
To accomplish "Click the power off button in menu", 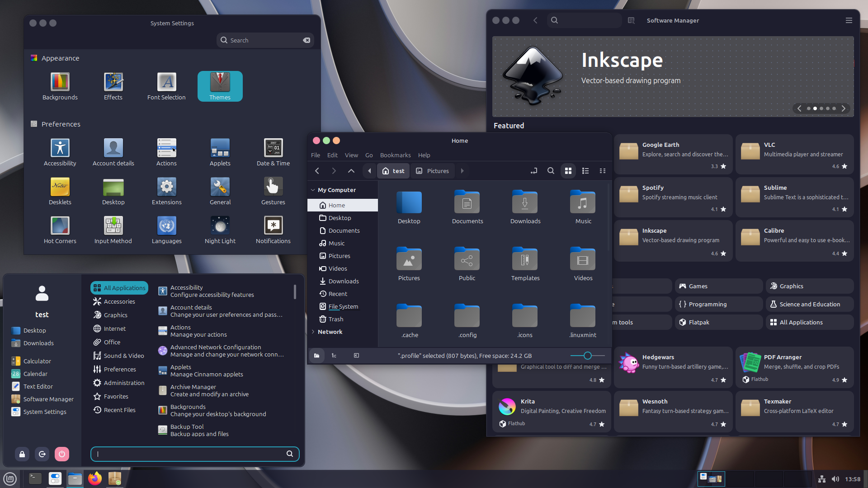I will click(x=62, y=454).
